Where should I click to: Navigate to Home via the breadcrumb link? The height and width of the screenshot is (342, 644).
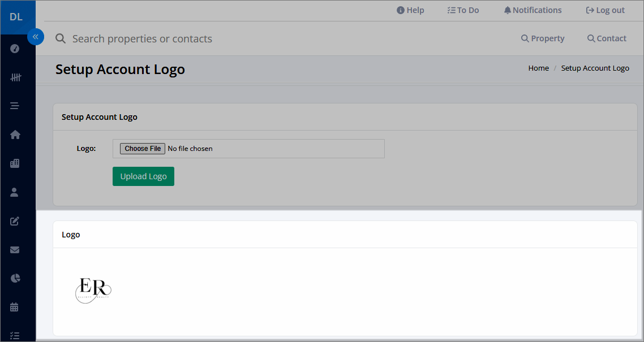tap(538, 68)
